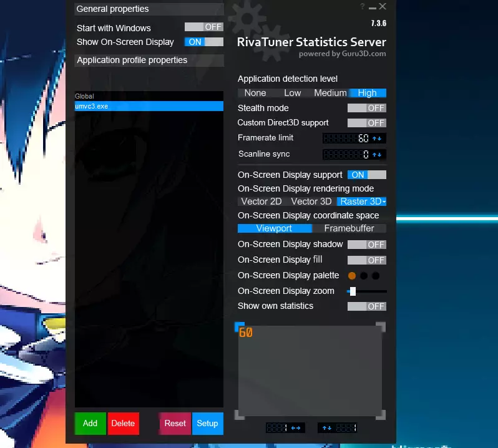Image resolution: width=498 pixels, height=448 pixels.
Task: Click the powered by Guru3D.com text
Action: tap(343, 54)
